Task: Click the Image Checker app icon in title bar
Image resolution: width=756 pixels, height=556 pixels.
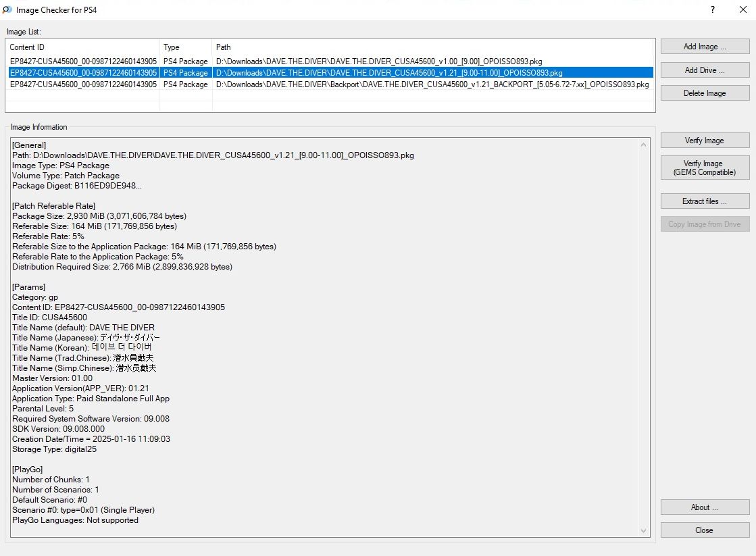Action: click(x=7, y=9)
